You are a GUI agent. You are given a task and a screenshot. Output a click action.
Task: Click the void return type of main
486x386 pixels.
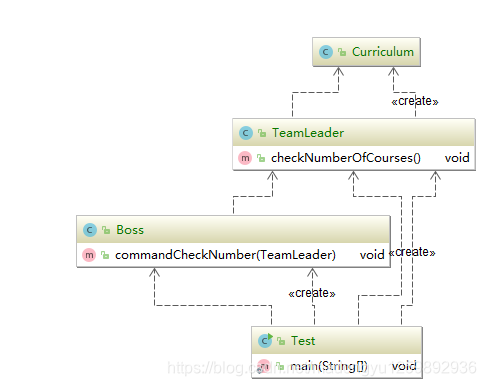click(404, 366)
